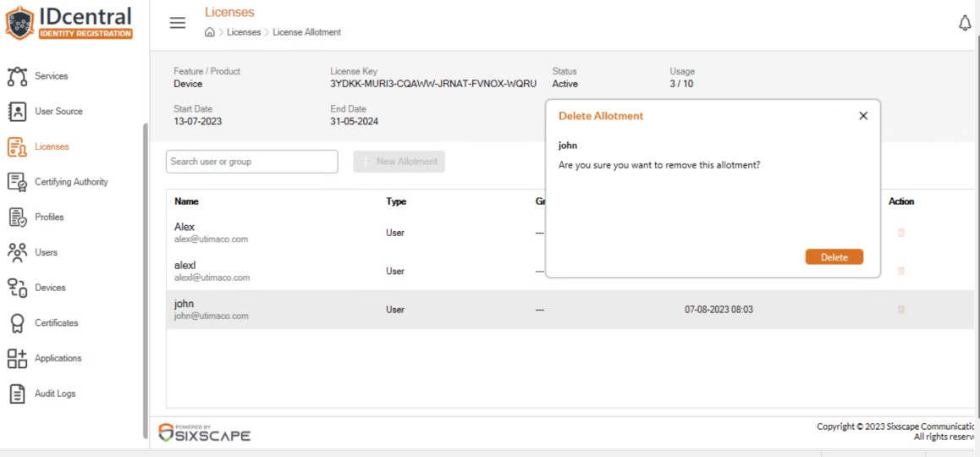
Task: Confirm with the orange Delete button
Action: point(834,257)
